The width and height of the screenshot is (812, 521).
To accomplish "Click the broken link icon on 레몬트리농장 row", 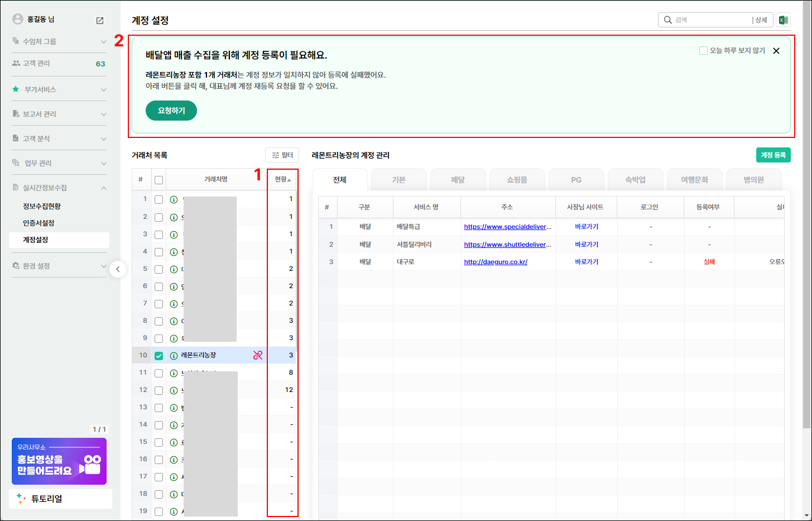I will (x=257, y=355).
